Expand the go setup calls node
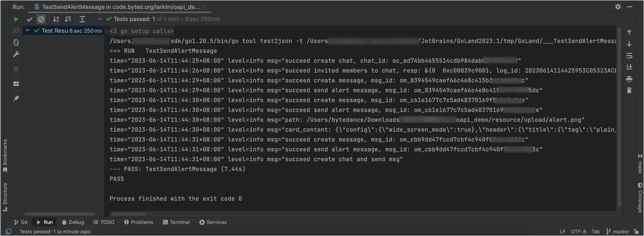Viewport: 644px width, 236px height. coord(107,31)
